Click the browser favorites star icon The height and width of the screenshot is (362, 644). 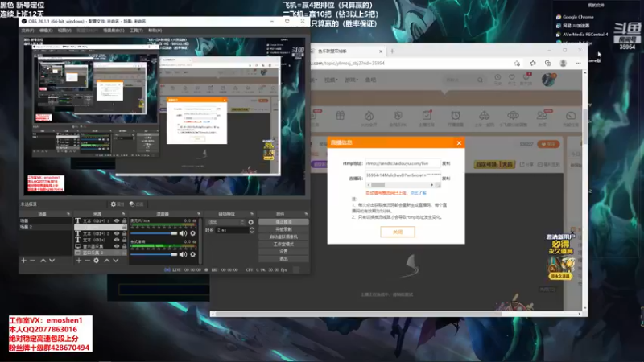click(533, 64)
